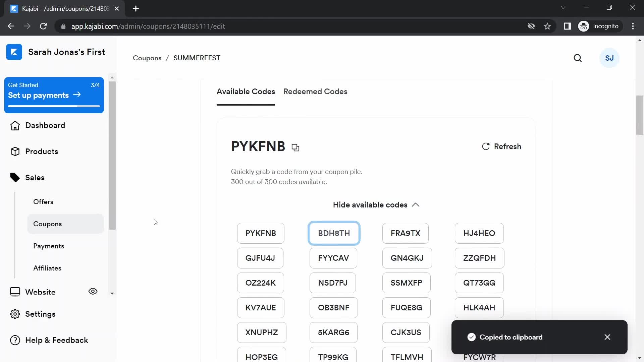
Task: Click the Website sidebar icon
Action: click(14, 292)
